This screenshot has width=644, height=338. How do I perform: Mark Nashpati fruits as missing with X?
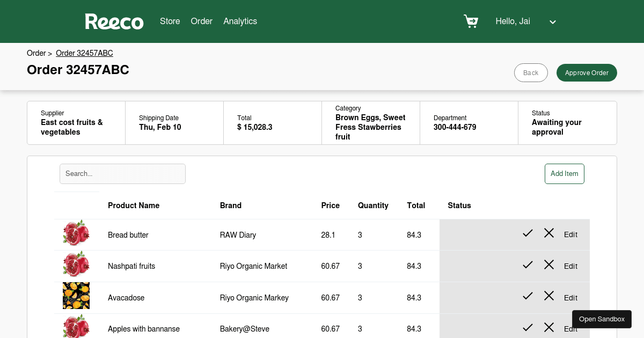[x=549, y=264]
